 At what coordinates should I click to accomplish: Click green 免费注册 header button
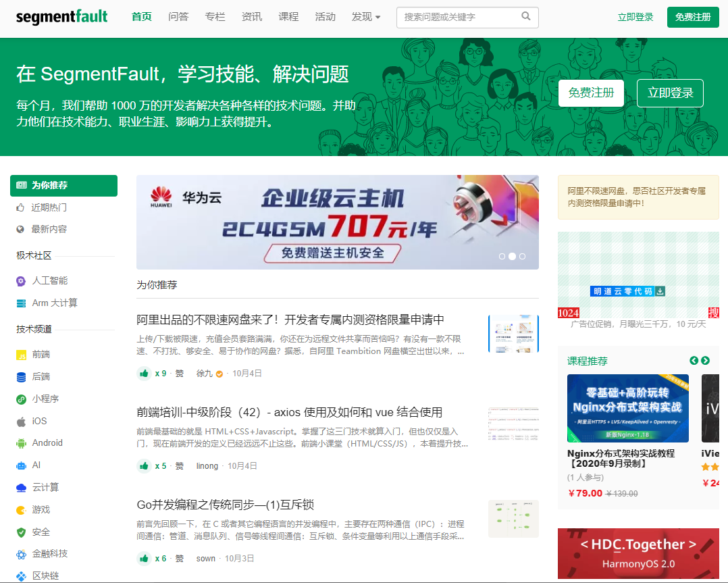click(693, 17)
